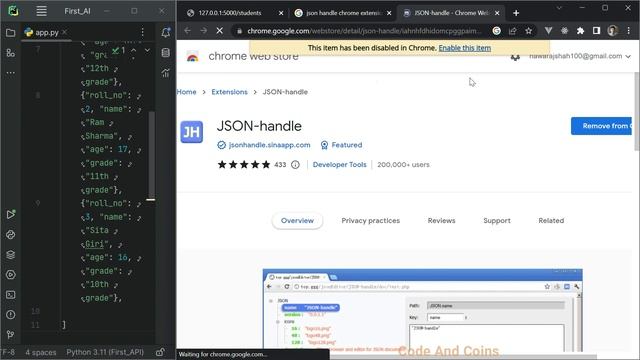Show more tool windows ellipsis
This screenshot has height=360, width=640.
tap(11, 73)
